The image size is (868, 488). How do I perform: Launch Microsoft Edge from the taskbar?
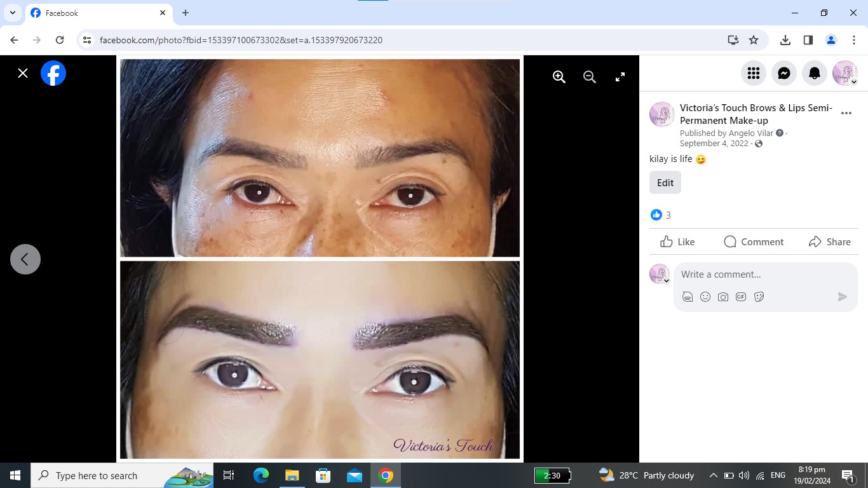[x=261, y=475]
